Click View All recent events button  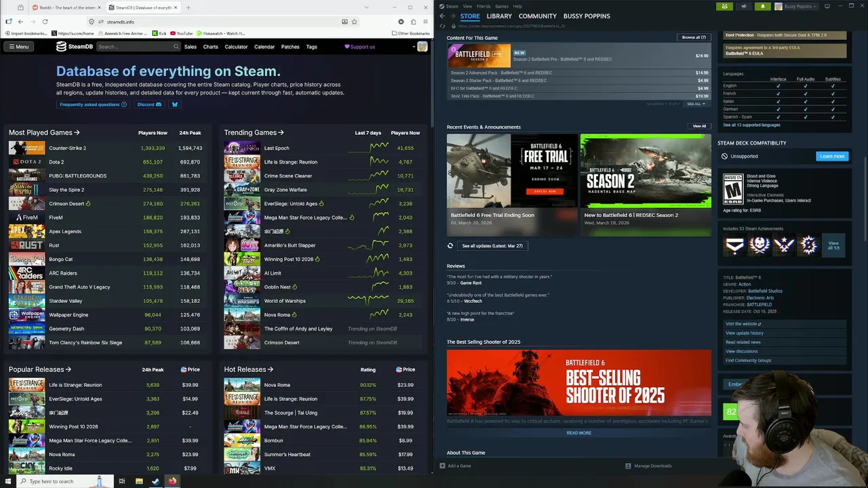pyautogui.click(x=699, y=126)
